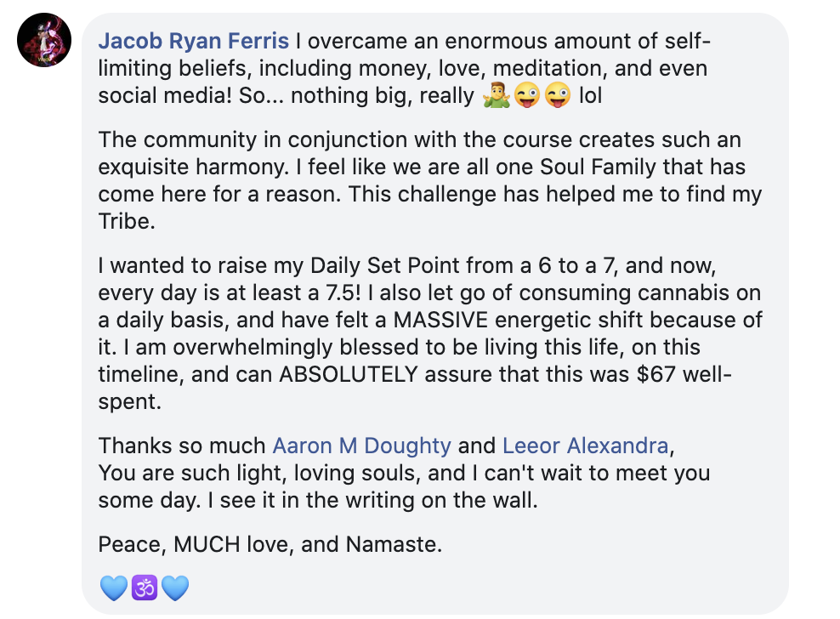Click the $67 amount in the comment
The height and width of the screenshot is (619, 840).
656,375
